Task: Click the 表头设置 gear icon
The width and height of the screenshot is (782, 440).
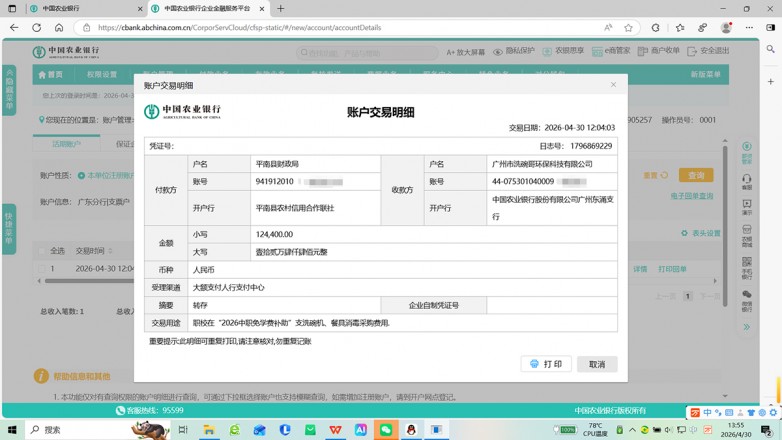Action: click(x=684, y=233)
